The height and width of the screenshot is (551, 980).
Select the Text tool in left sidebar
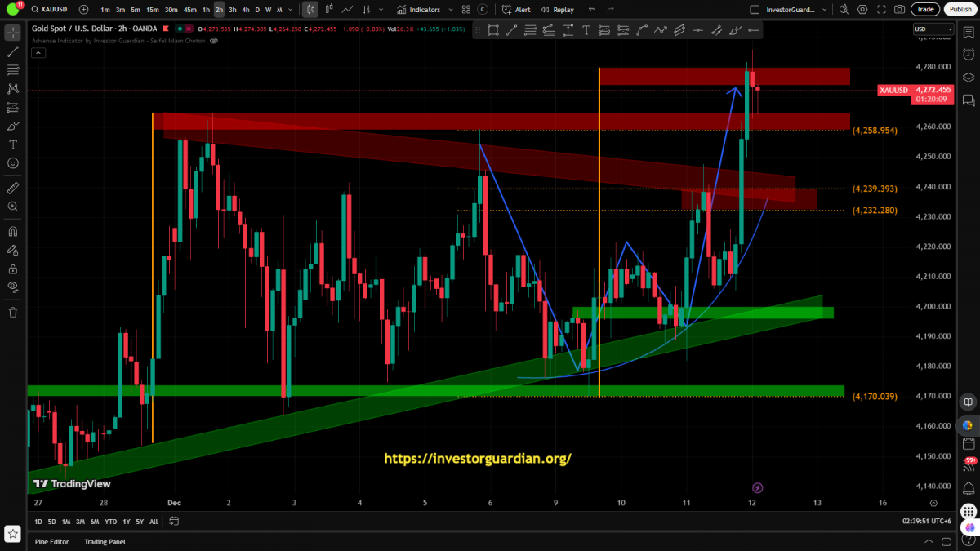point(12,144)
